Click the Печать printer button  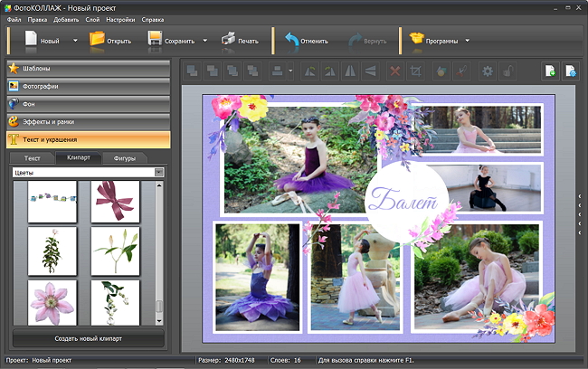pos(240,41)
